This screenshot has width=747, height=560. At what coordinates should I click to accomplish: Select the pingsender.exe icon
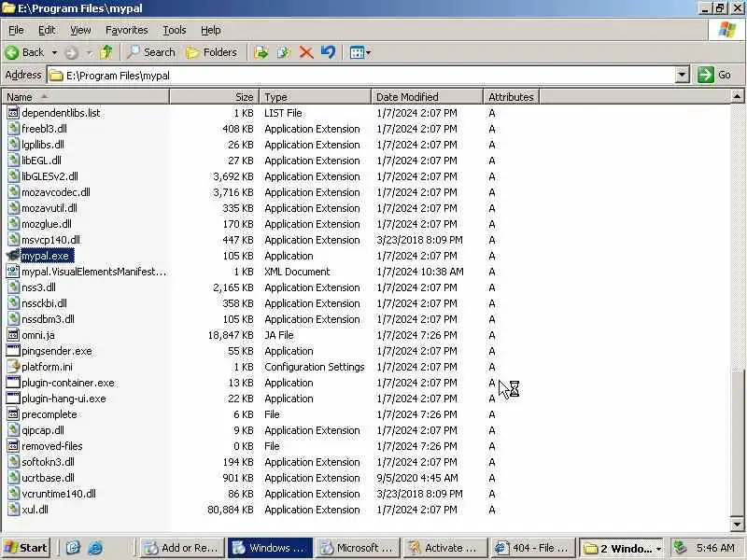pyautogui.click(x=13, y=351)
